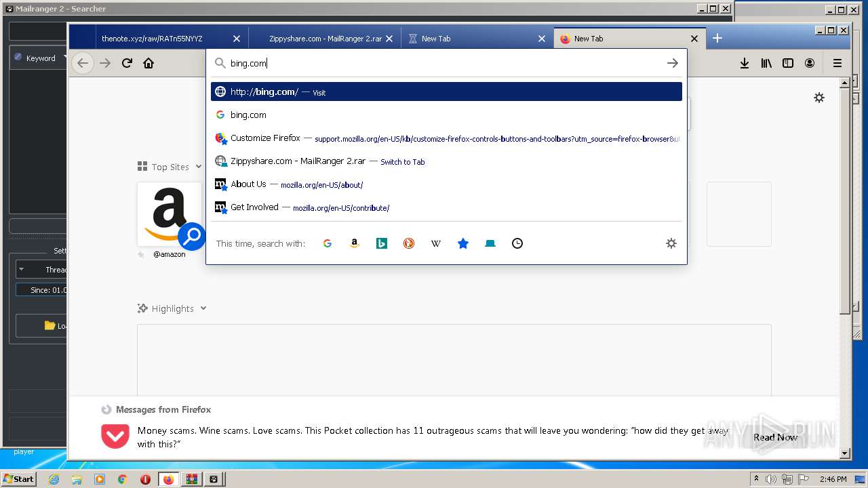Image resolution: width=868 pixels, height=488 pixels.
Task: Open the @amazon top site tile
Action: pos(170,214)
